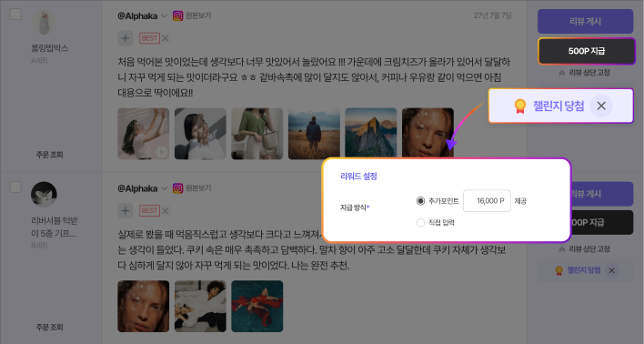This screenshot has width=644, height=344.
Task: Remove the highlighted 챌린지 당첨 badge with X
Action: click(601, 106)
